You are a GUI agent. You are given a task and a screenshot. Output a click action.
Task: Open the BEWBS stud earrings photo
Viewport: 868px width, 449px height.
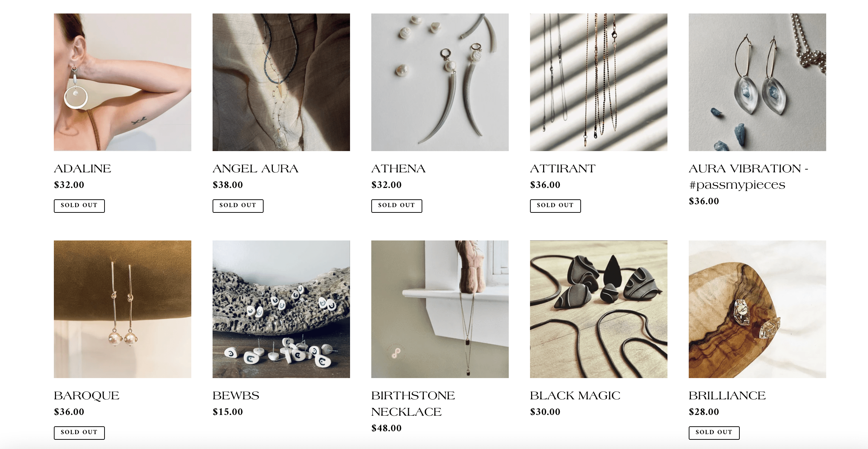[x=281, y=309]
